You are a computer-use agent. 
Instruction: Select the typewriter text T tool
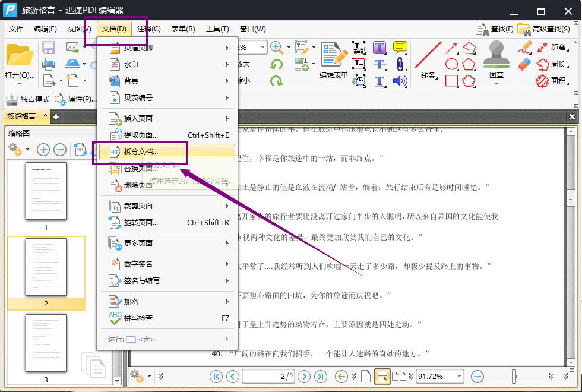click(379, 48)
